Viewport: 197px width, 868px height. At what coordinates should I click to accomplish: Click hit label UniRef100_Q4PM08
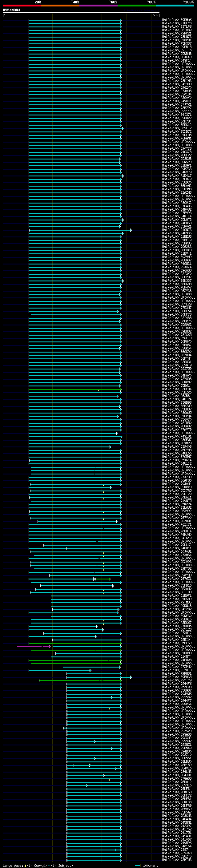point(177,660)
